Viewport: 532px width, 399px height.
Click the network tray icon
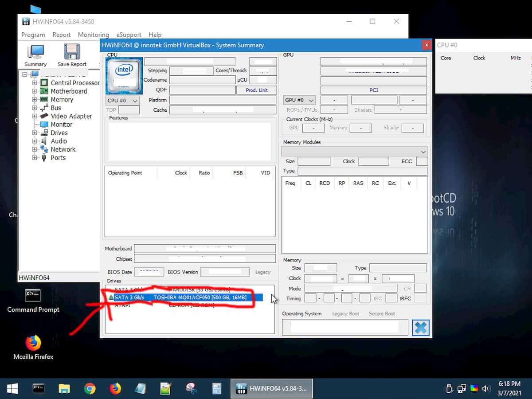[x=462, y=389]
